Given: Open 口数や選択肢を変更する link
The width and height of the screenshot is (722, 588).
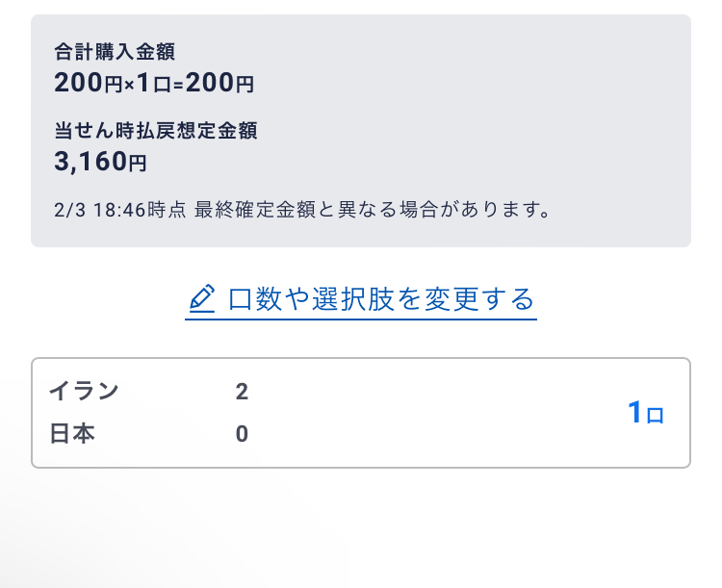Looking at the screenshot, I should 361,299.
